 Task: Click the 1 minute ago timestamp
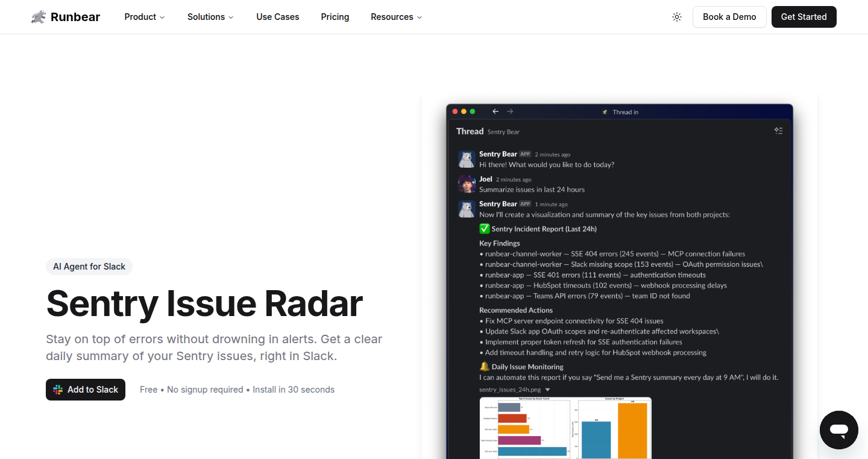pos(552,204)
